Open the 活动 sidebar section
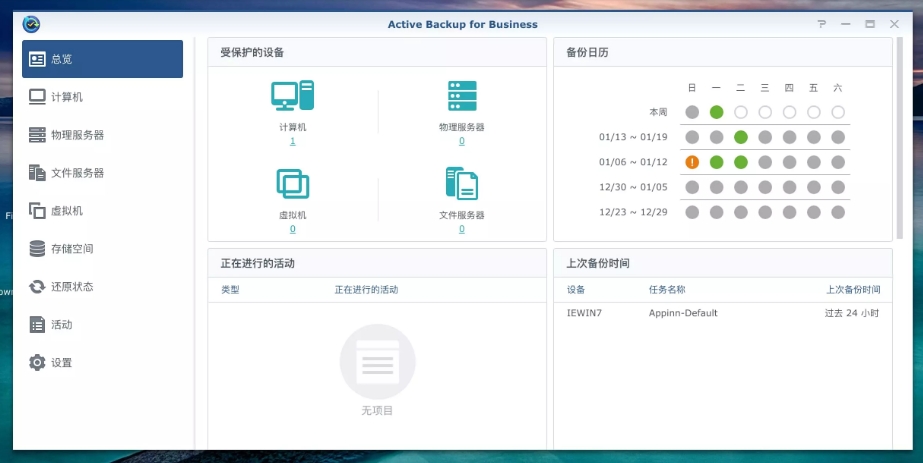923x463 pixels. (102, 325)
